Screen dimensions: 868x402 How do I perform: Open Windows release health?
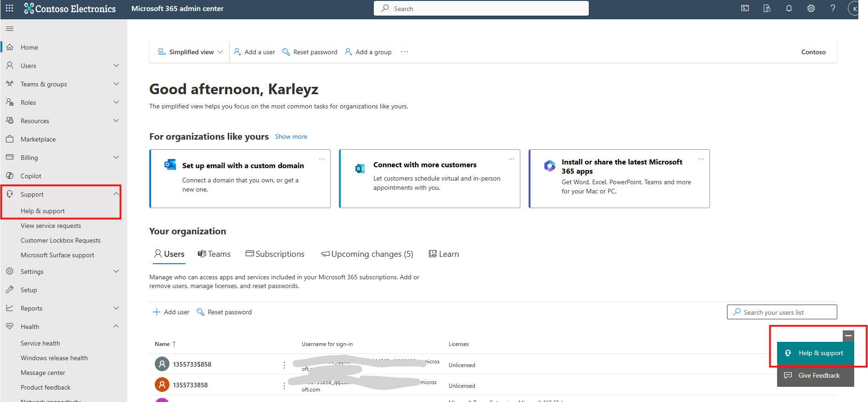[x=54, y=358]
